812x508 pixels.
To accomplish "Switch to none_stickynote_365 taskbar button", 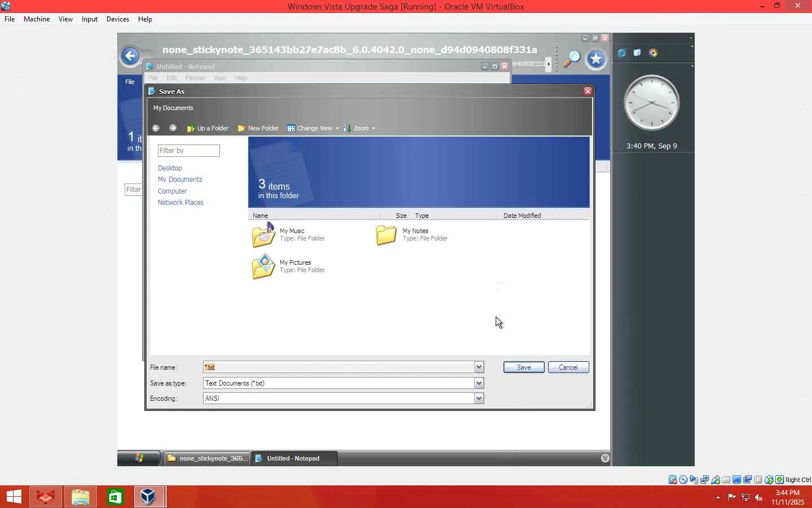I will 208,458.
